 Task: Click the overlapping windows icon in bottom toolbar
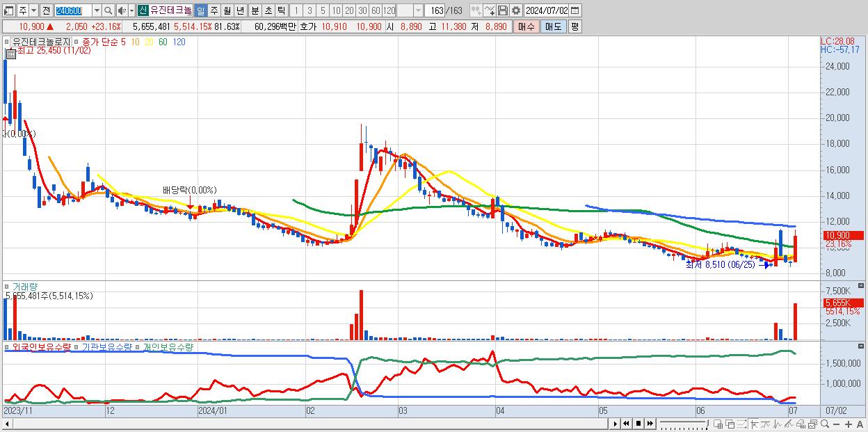pyautogui.click(x=730, y=424)
